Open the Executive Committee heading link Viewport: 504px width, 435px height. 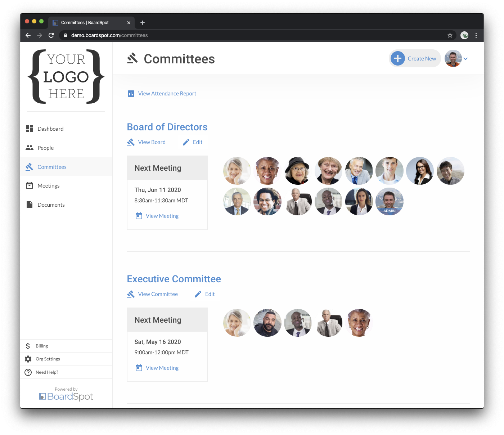[x=174, y=279]
